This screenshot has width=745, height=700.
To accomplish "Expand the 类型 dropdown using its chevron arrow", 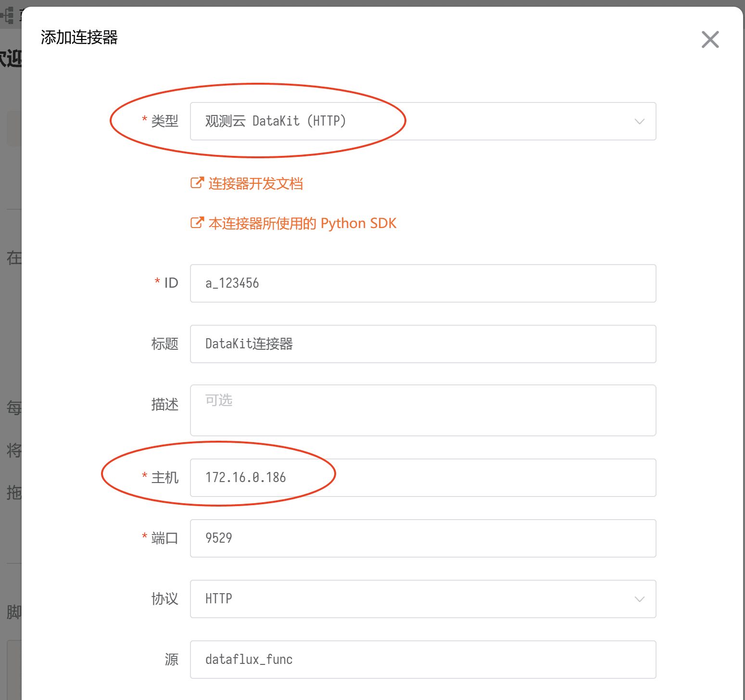I will tap(639, 121).
